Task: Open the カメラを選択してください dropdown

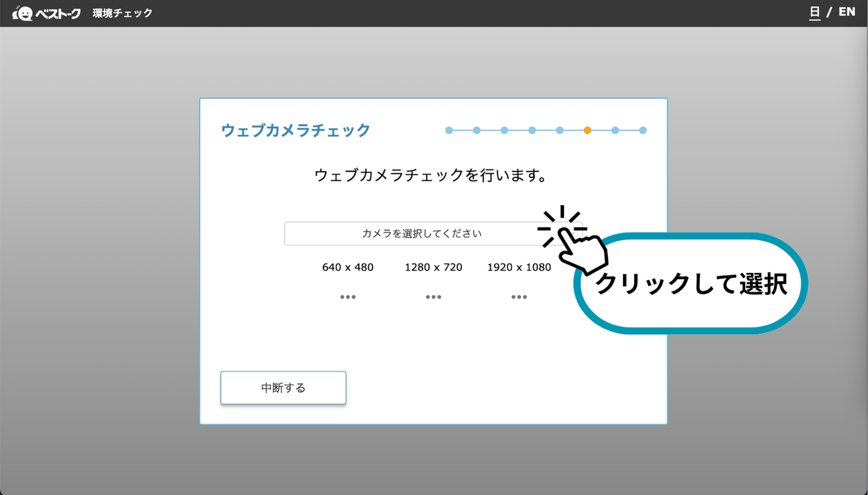Action: (421, 233)
